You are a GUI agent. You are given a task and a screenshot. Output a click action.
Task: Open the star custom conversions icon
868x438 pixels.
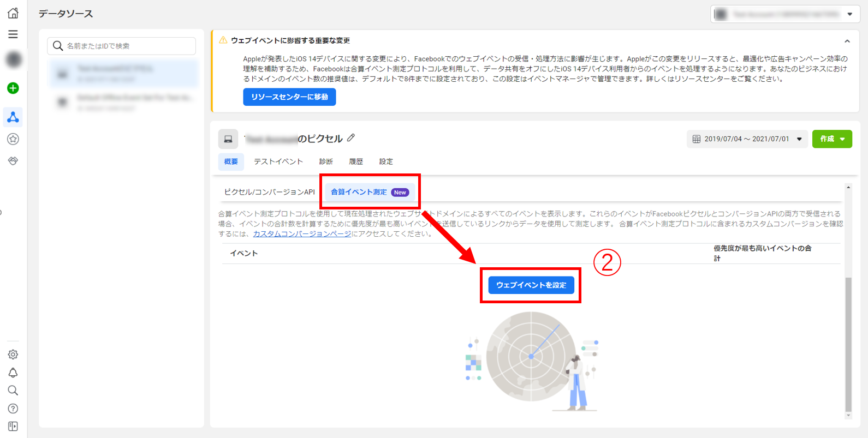pyautogui.click(x=13, y=139)
